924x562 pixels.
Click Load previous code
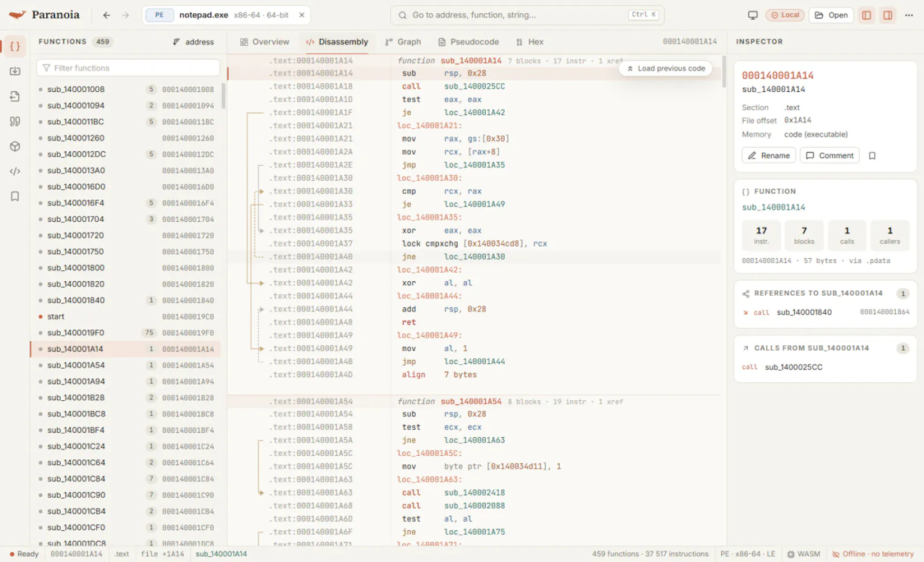[x=666, y=68]
